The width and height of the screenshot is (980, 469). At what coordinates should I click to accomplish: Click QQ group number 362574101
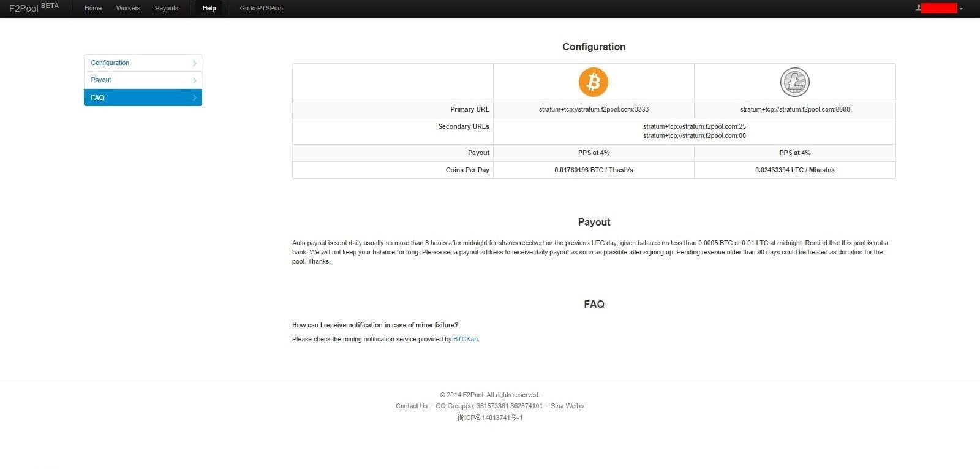527,406
